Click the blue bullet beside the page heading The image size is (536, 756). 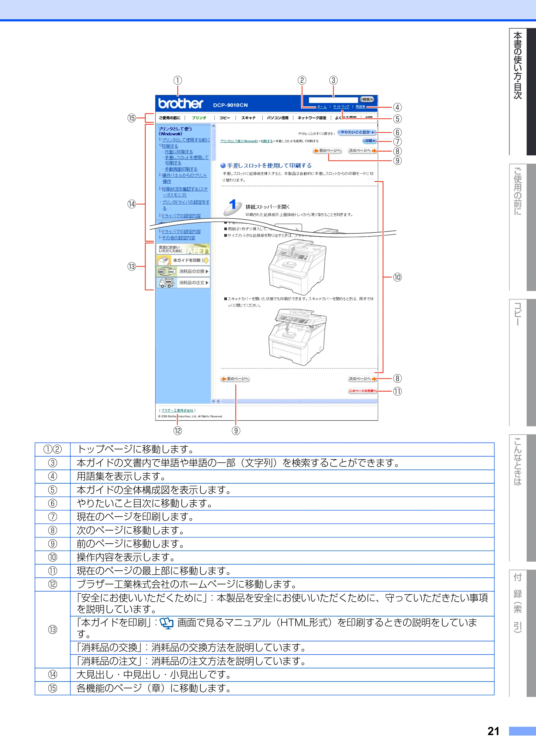pyautogui.click(x=223, y=166)
